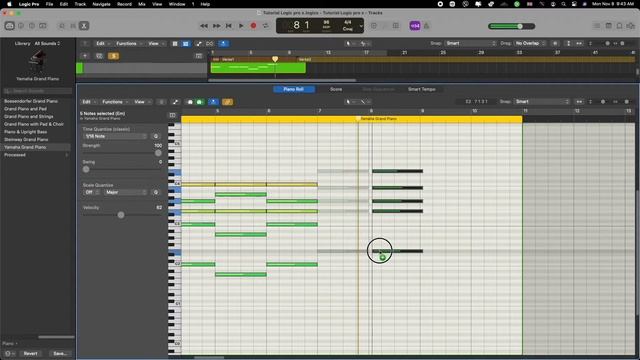
Task: Adjust the Velocity slider
Action: pyautogui.click(x=122, y=215)
